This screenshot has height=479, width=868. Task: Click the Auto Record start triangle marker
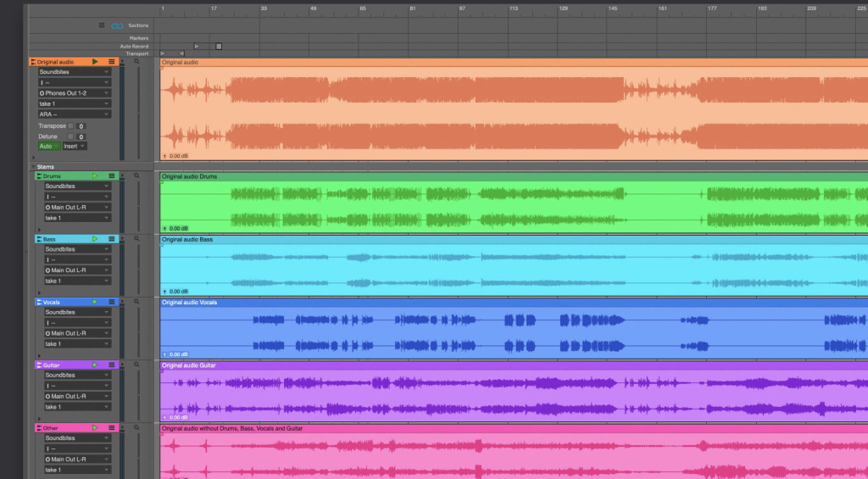tap(197, 47)
